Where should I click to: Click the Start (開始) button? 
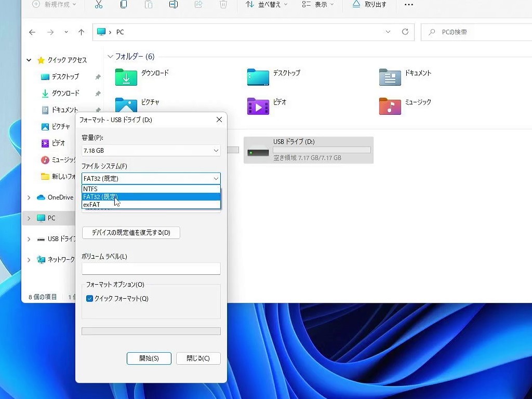coord(149,358)
